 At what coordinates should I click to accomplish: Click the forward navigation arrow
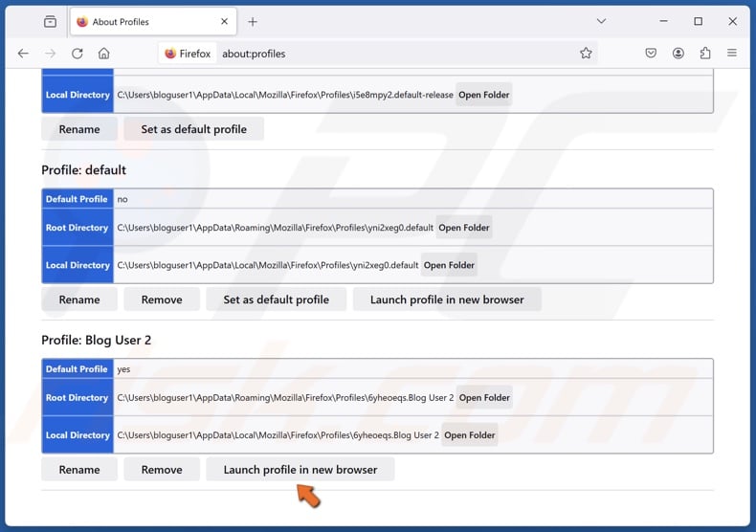(50, 54)
